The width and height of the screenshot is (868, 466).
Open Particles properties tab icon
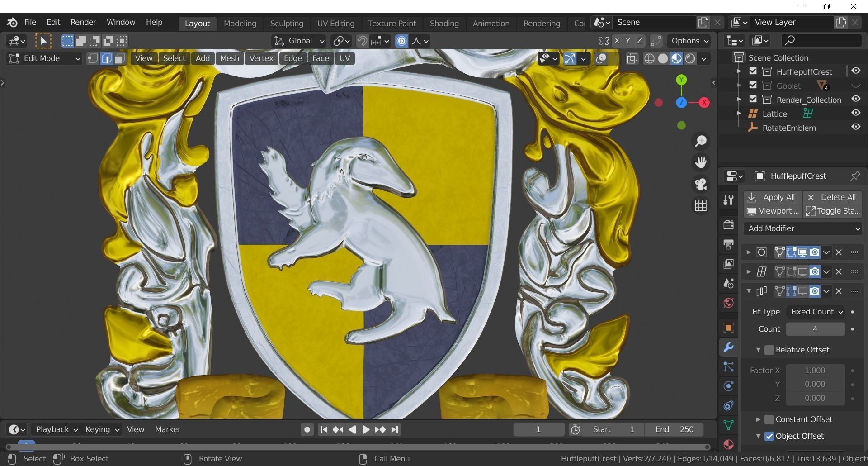728,367
